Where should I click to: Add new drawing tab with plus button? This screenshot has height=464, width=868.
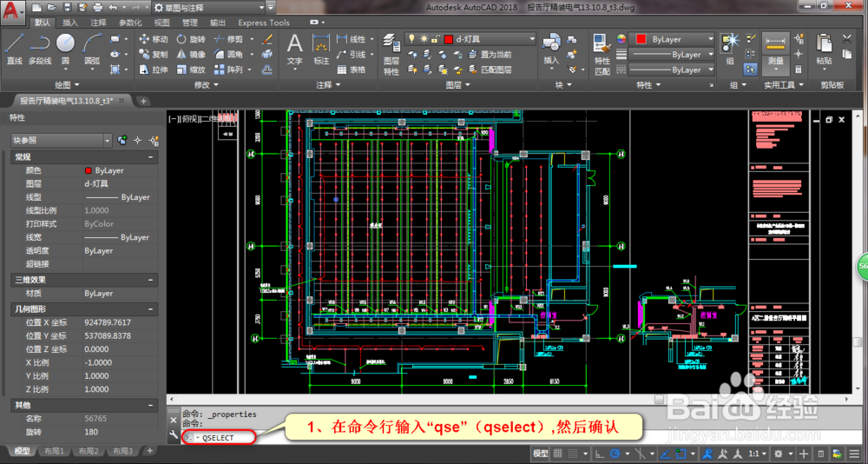(143, 101)
